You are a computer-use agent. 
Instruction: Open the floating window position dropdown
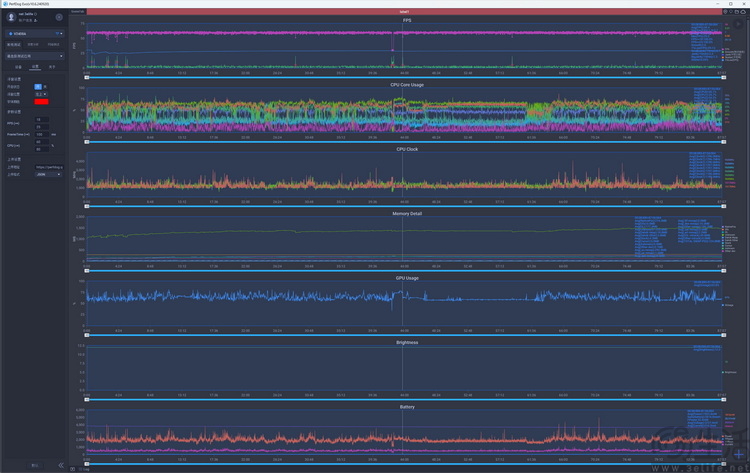tap(39, 93)
